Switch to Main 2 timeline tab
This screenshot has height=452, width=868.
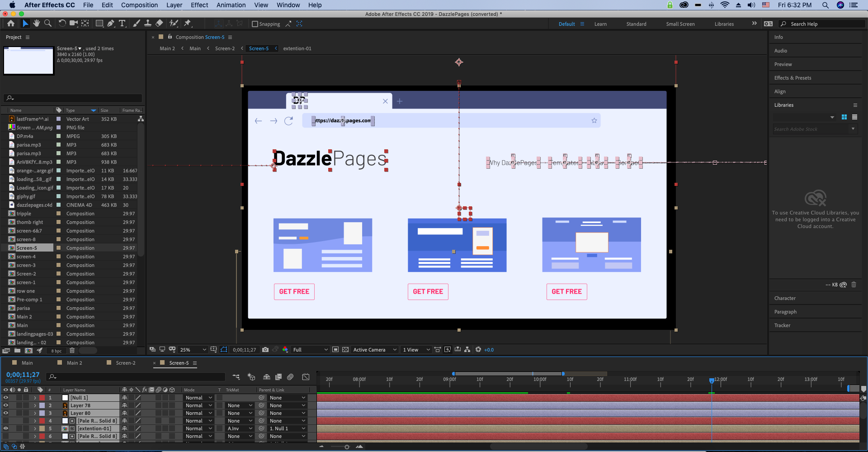(x=74, y=363)
